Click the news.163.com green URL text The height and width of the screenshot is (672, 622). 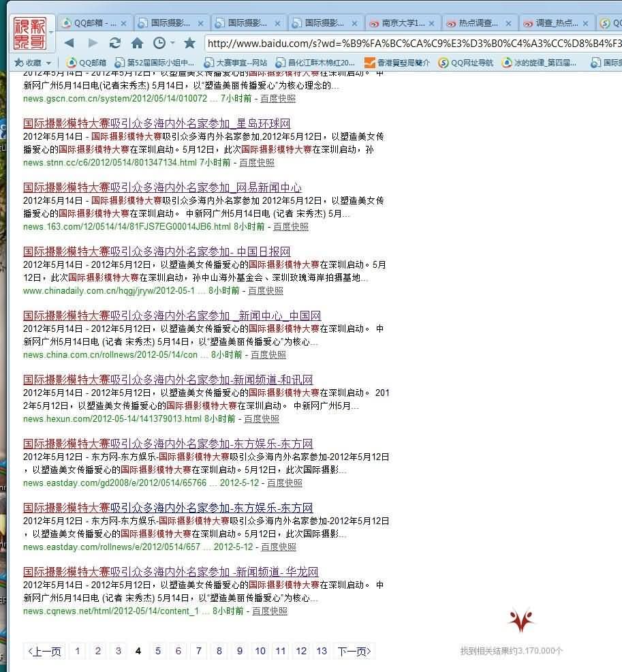pyautogui.click(x=127, y=227)
